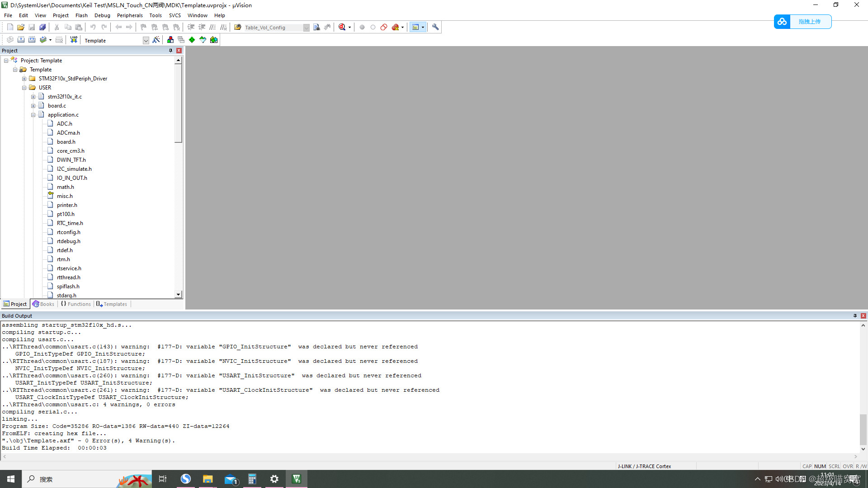Viewport: 868px width, 488px height.
Task: Open Select Software Packs icon
Action: 203,40
